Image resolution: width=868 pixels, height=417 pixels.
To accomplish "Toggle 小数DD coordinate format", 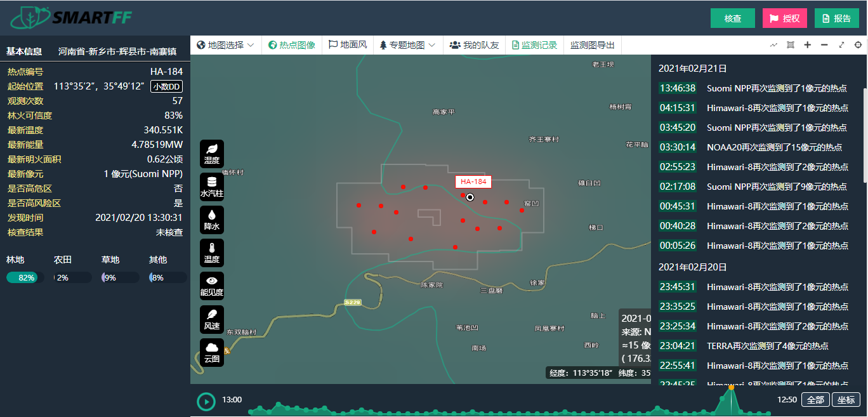I will point(166,86).
